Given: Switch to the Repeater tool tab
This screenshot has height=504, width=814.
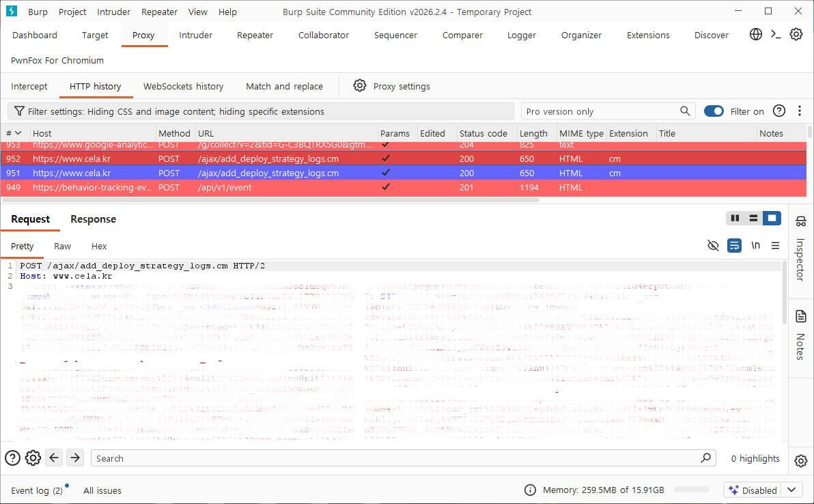Looking at the screenshot, I should pos(255,35).
